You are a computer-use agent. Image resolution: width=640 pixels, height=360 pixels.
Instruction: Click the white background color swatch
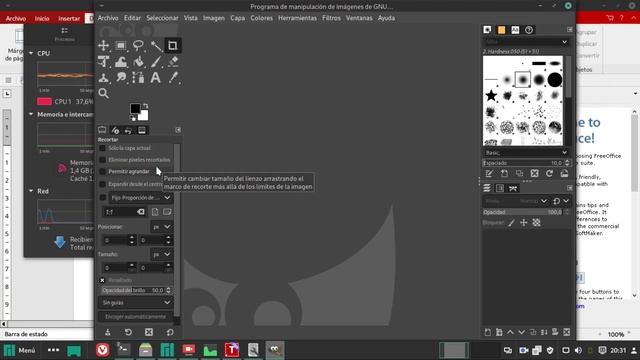(x=144, y=116)
